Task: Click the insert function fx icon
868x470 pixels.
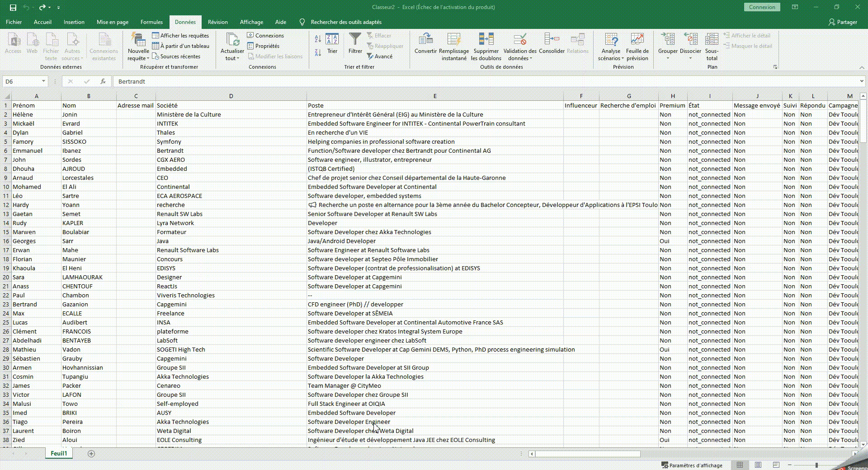Action: (103, 81)
